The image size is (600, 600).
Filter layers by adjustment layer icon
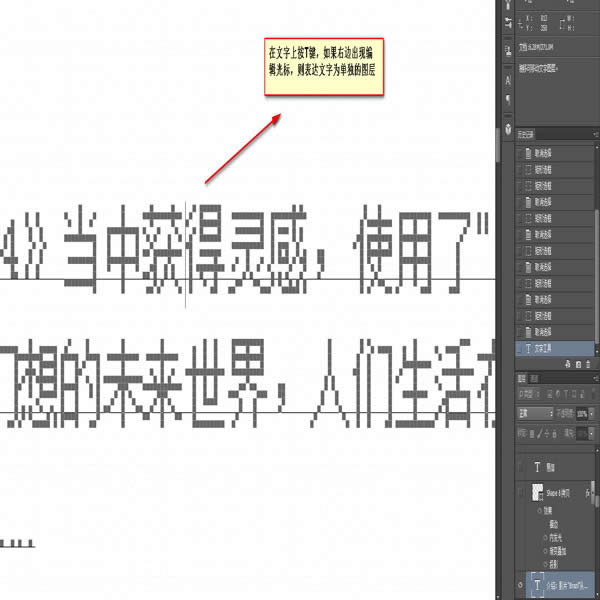click(x=558, y=394)
